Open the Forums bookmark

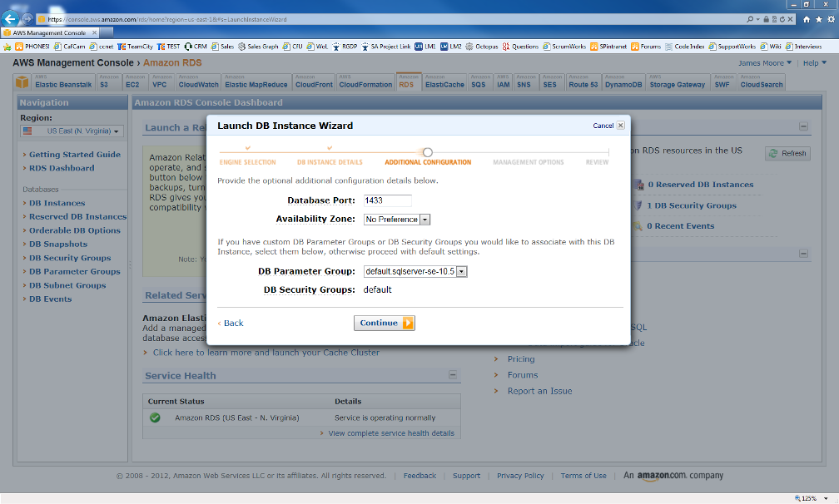click(x=646, y=47)
